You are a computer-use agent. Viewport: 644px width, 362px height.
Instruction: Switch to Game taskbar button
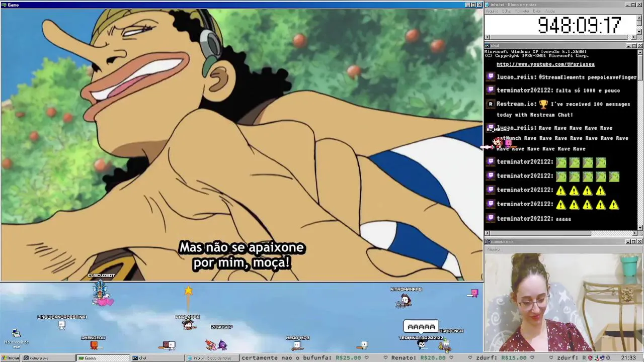103,358
